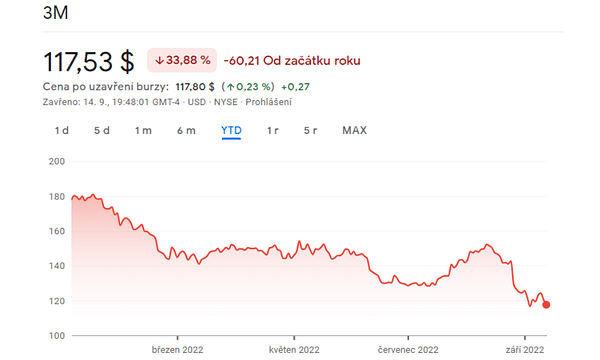
Task: Select the YTD tab
Action: click(x=231, y=130)
